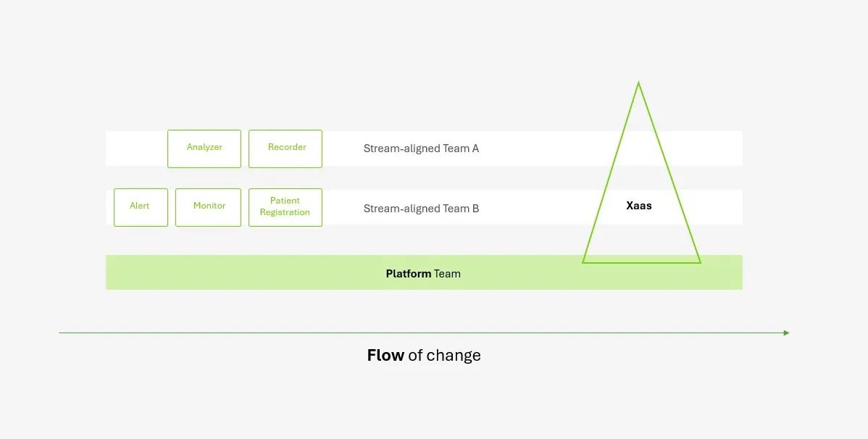This screenshot has width=868, height=439.
Task: Click the arrowhead of the flow arrow
Action: [786, 333]
